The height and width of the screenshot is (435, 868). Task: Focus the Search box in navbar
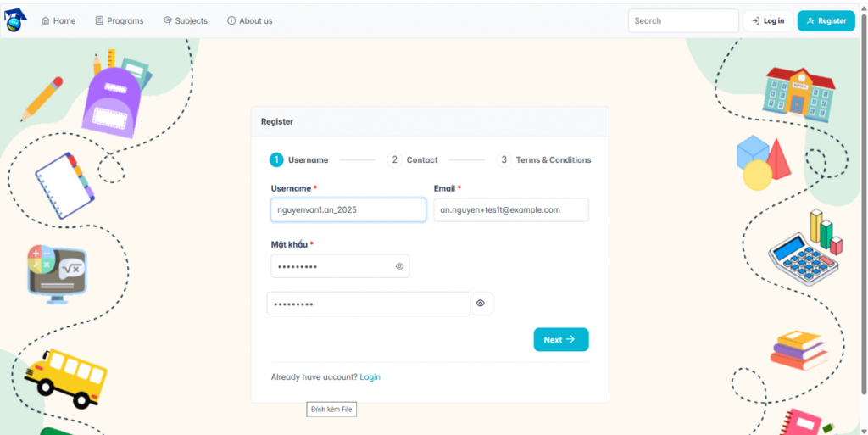coord(683,21)
